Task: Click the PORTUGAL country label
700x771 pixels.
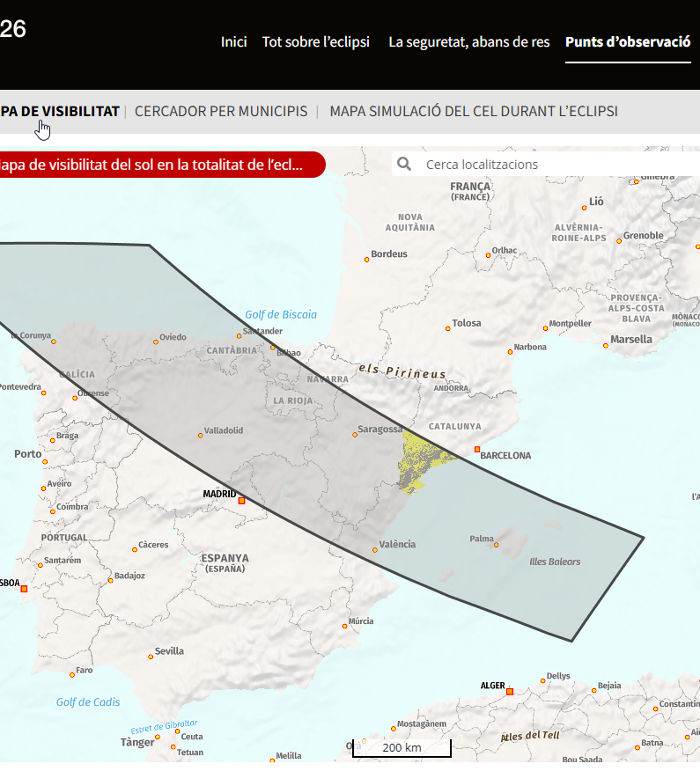Action: tap(64, 538)
